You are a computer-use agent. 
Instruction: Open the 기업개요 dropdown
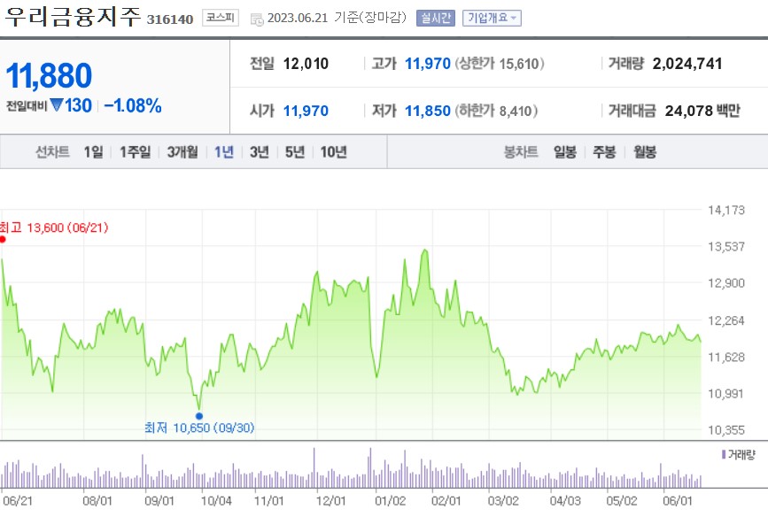tap(492, 18)
